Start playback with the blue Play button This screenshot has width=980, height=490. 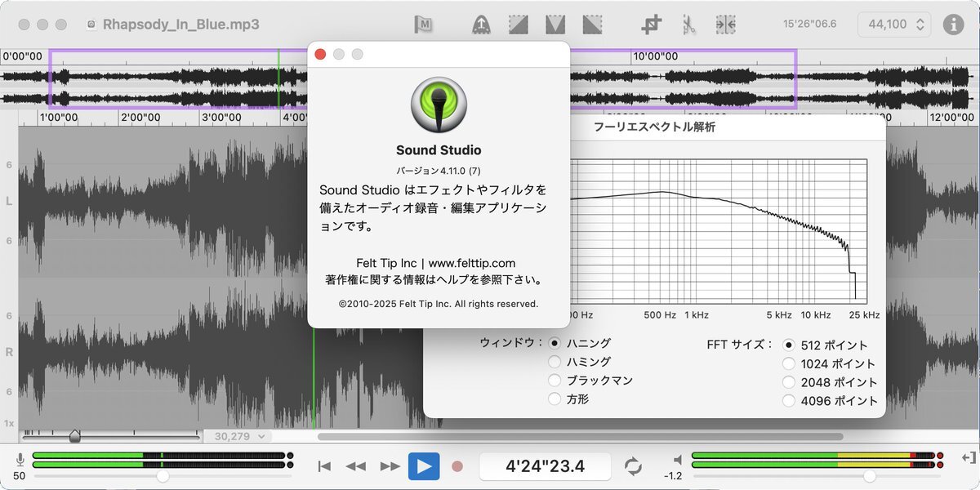tap(424, 466)
